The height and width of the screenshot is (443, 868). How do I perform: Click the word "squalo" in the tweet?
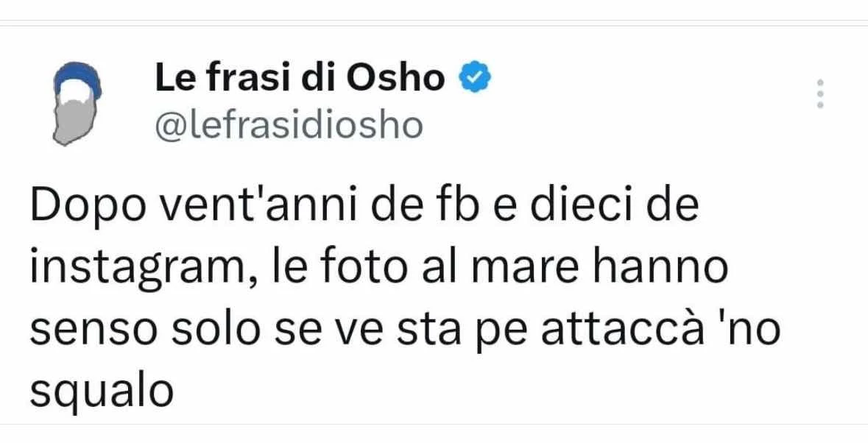[102, 391]
